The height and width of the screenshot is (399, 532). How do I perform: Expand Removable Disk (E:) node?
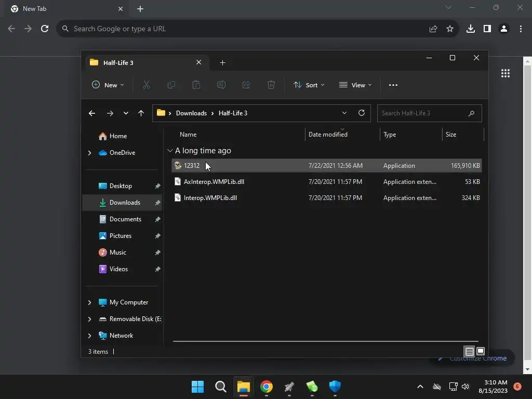(x=89, y=319)
